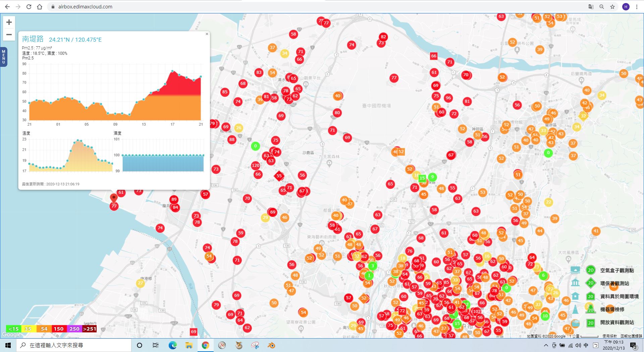The image size is (644, 352).
Task: Zoom in the map with plus button
Action: 9,23
